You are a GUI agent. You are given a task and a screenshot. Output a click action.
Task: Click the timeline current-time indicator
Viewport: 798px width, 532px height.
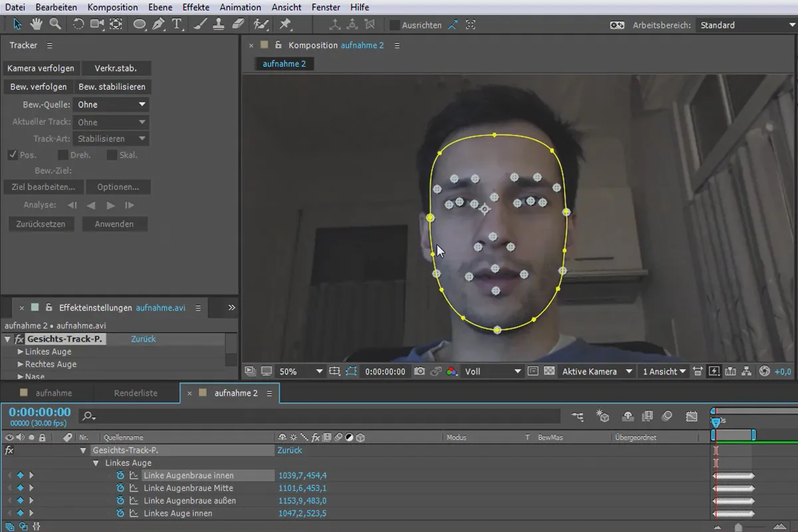716,422
